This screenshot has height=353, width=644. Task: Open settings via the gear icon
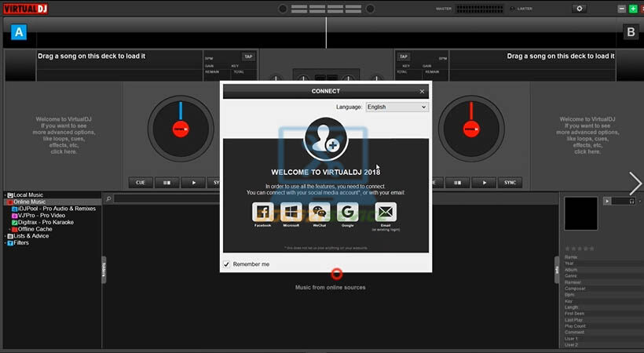pos(580,9)
